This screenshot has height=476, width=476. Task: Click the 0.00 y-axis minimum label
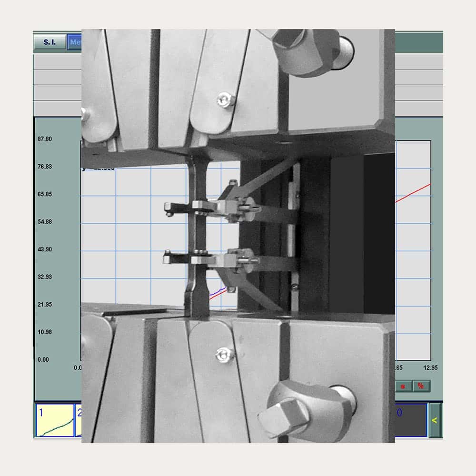click(43, 360)
